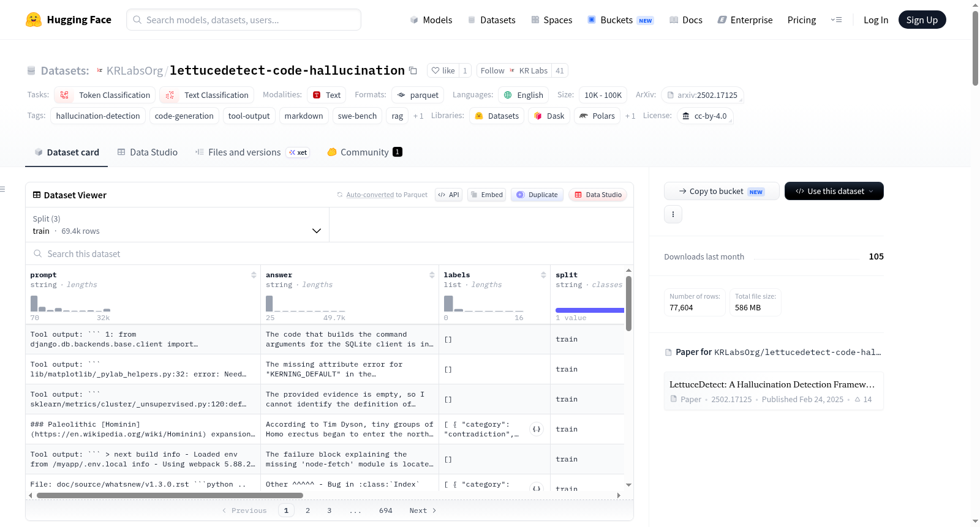
Task: Go to page 2 of the dataset
Action: [307, 510]
